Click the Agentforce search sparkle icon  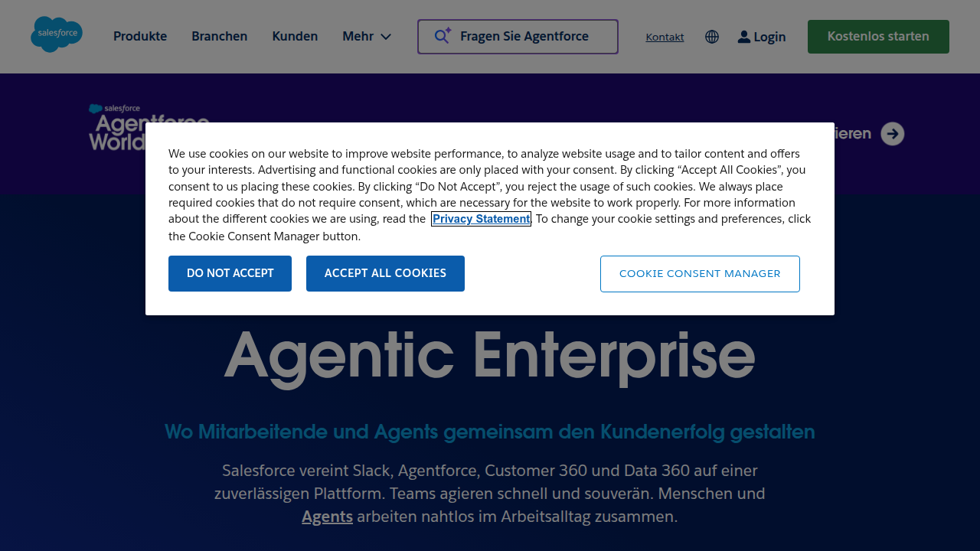443,36
